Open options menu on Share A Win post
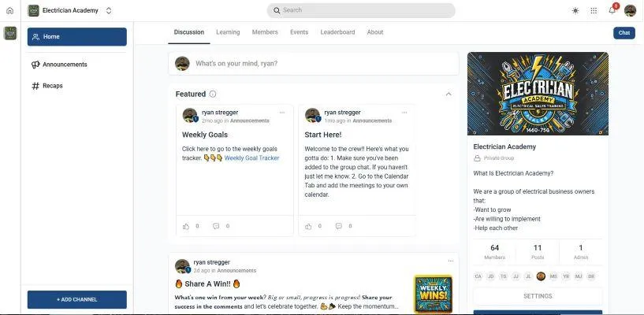The width and height of the screenshot is (644, 315). pyautogui.click(x=451, y=261)
